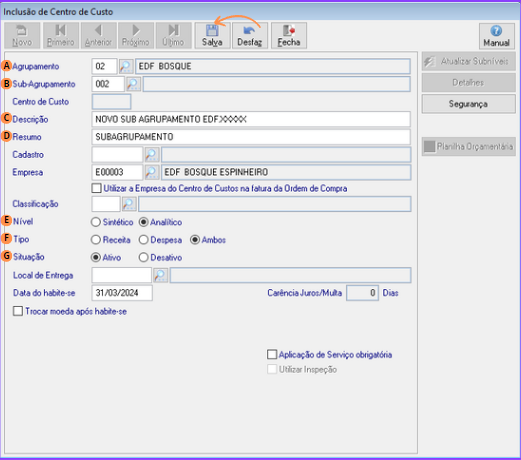The height and width of the screenshot is (460, 521).
Task: Click the Salva save icon
Action: point(212,31)
